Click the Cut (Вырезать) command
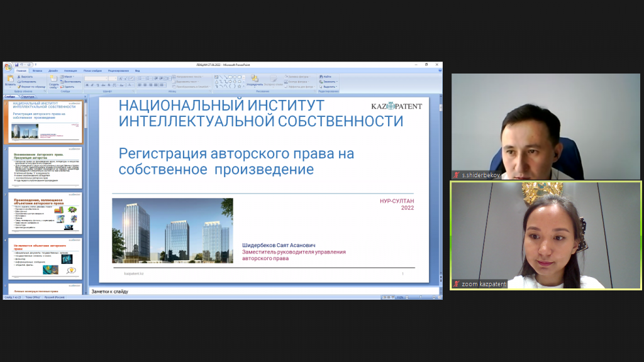The image size is (644, 362). [x=25, y=77]
